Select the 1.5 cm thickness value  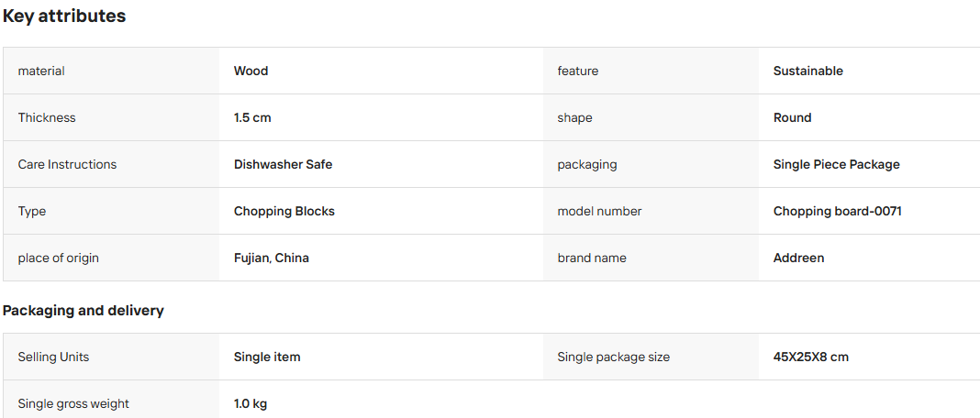[x=252, y=118]
